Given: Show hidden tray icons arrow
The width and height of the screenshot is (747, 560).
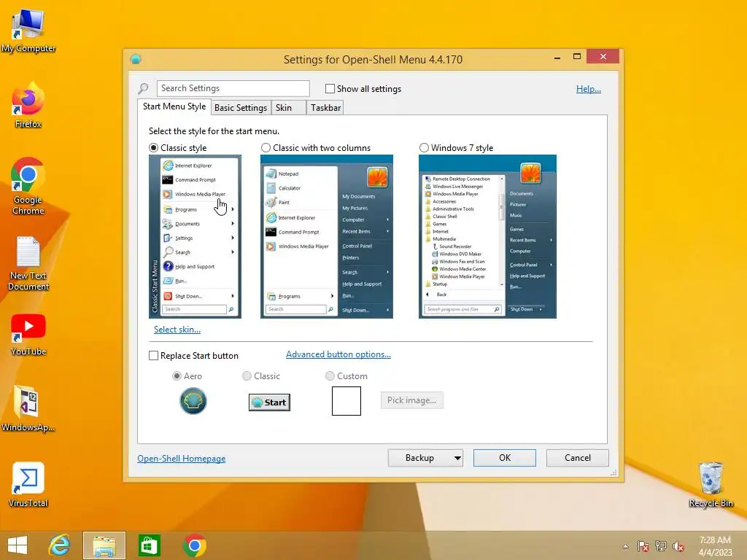Looking at the screenshot, I should coord(625,546).
